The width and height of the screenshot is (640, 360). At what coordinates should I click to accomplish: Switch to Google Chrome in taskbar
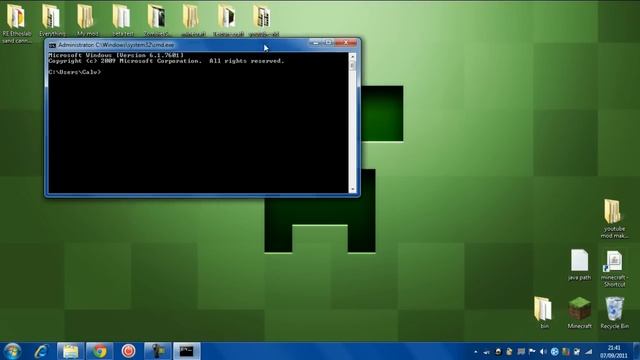pos(99,351)
